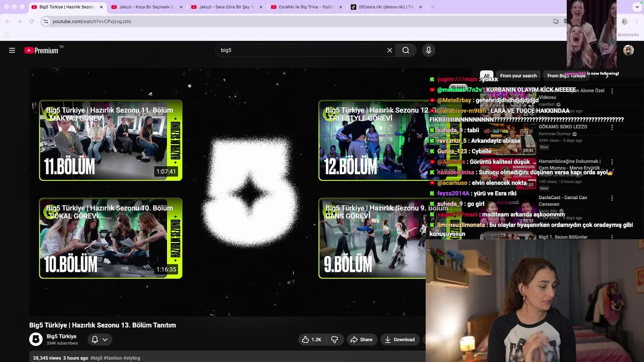
Task: Open the #fashion hashtag link
Action: [113, 358]
